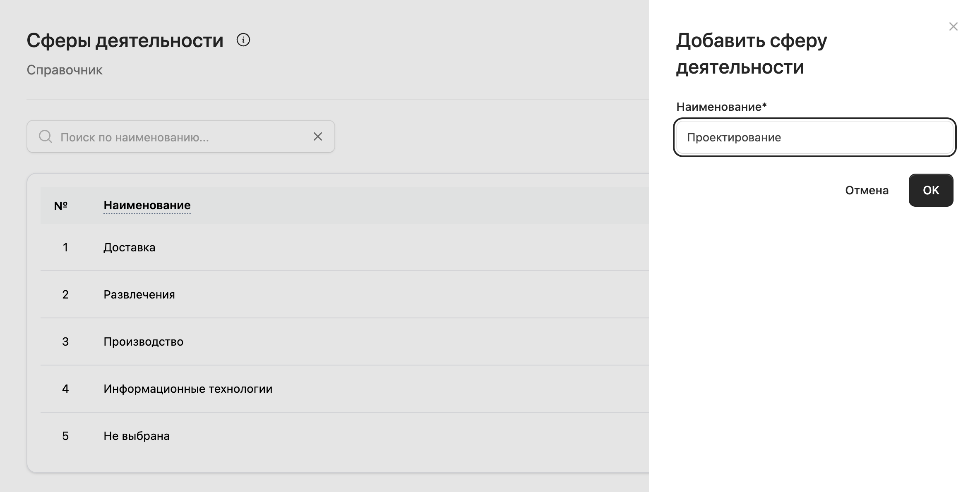Sort by the Наименование column header
The height and width of the screenshot is (492, 980).
pos(147,205)
